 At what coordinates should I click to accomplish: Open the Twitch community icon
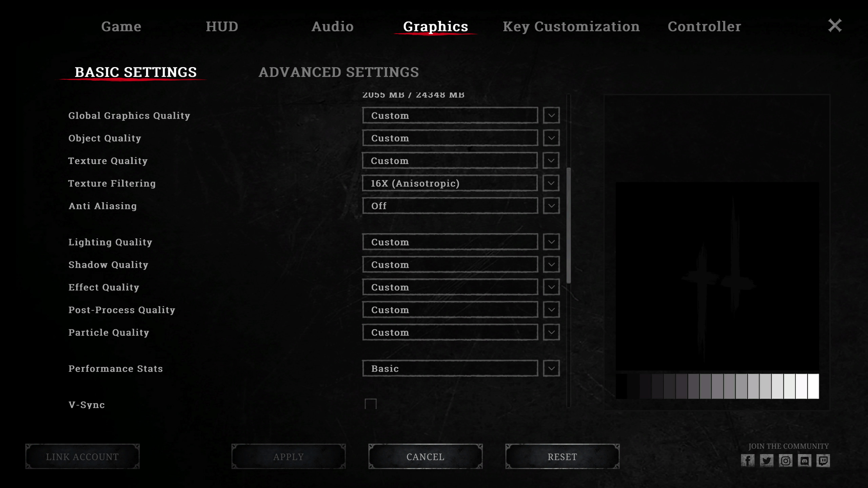click(x=823, y=461)
